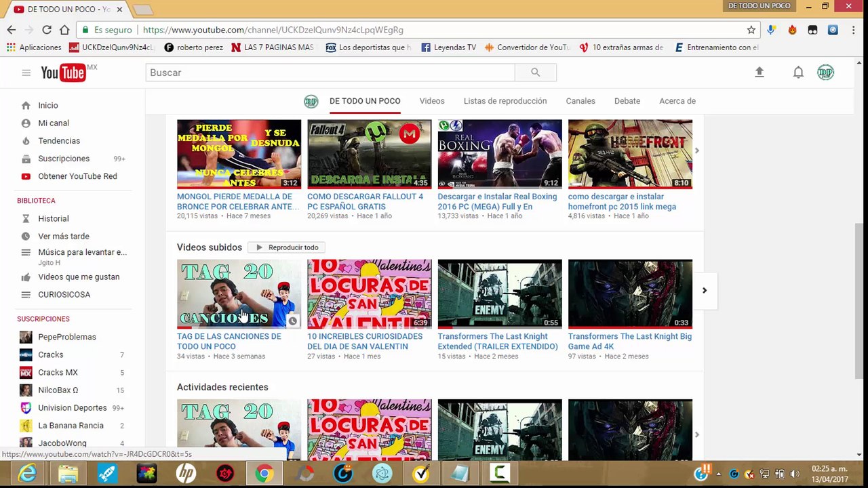Click the Historial hourglass icon
868x488 pixels.
click(26, 219)
